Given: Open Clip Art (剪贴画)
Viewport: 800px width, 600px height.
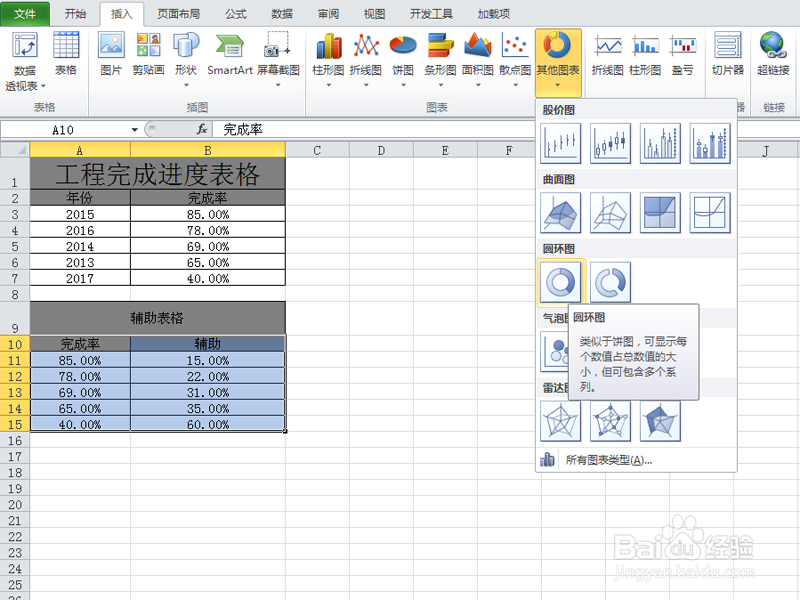Looking at the screenshot, I should tap(148, 54).
